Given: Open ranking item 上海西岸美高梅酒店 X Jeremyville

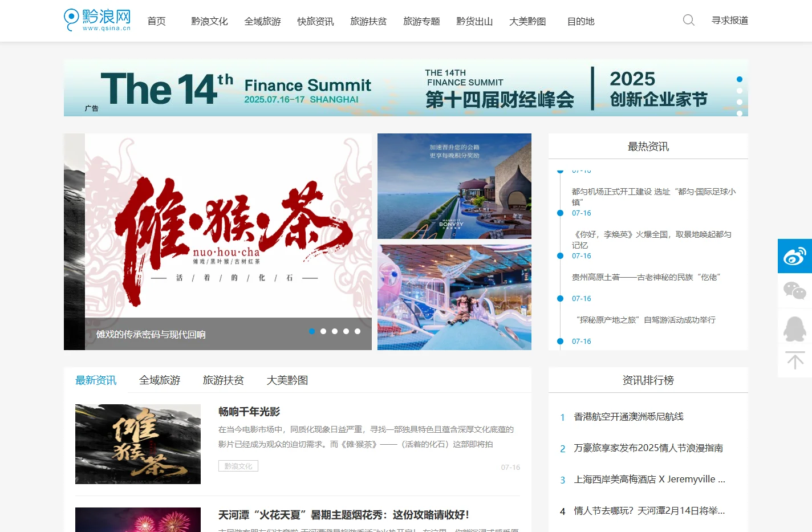Looking at the screenshot, I should (x=649, y=480).
